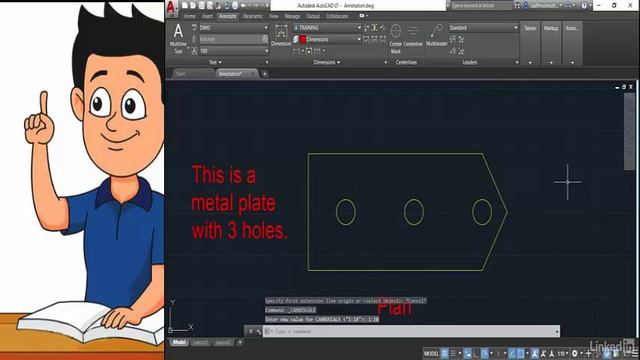This screenshot has height=360, width=640.
Task: Click the Open file quick-access icon
Action: (x=193, y=6)
